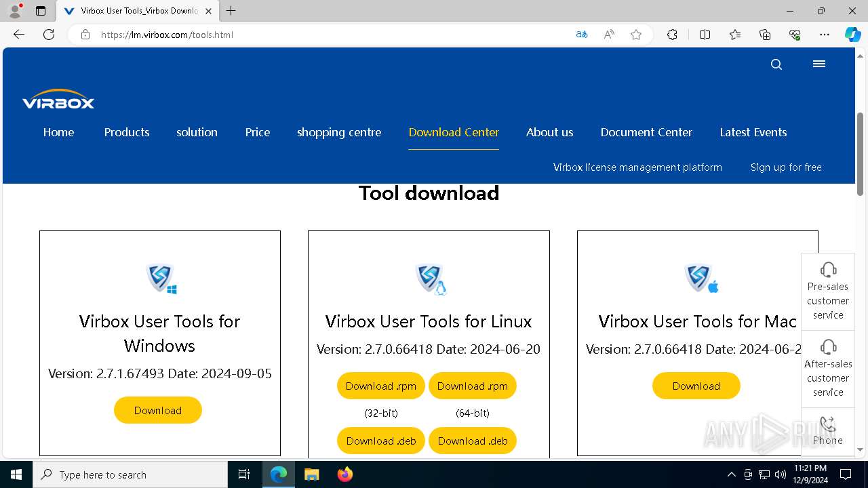Click the Windows shield icon in the Windows card

click(161, 278)
